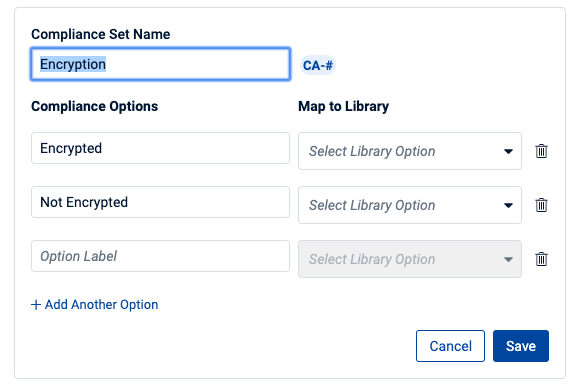Save the compliance set
The image size is (577, 387).
click(x=521, y=346)
